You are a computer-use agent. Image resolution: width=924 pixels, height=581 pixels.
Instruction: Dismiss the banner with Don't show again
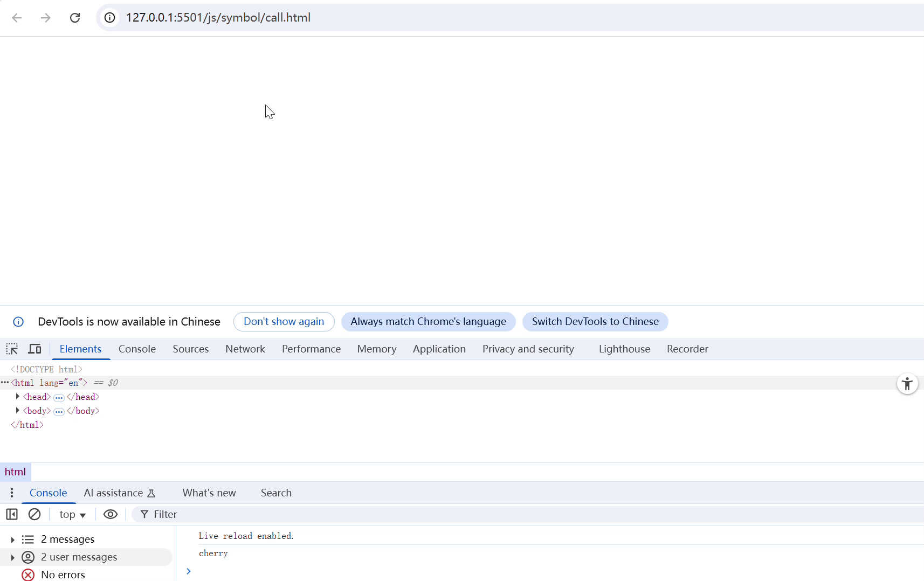click(284, 322)
